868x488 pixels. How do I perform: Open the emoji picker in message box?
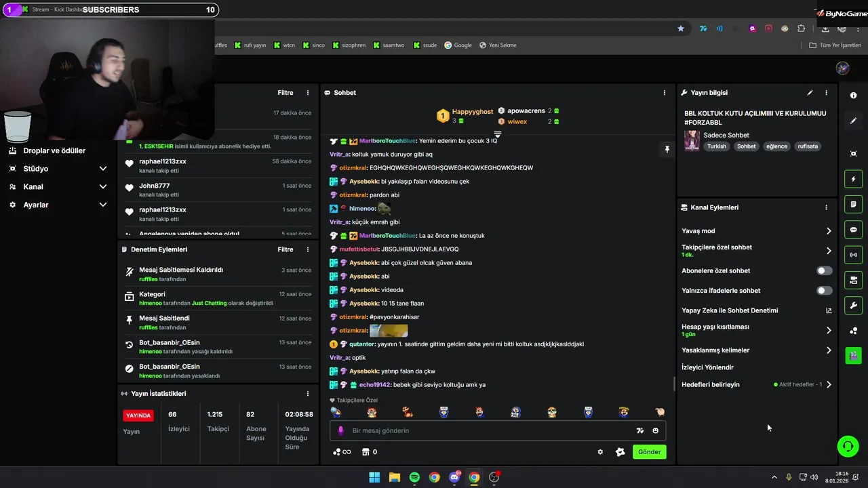click(655, 430)
